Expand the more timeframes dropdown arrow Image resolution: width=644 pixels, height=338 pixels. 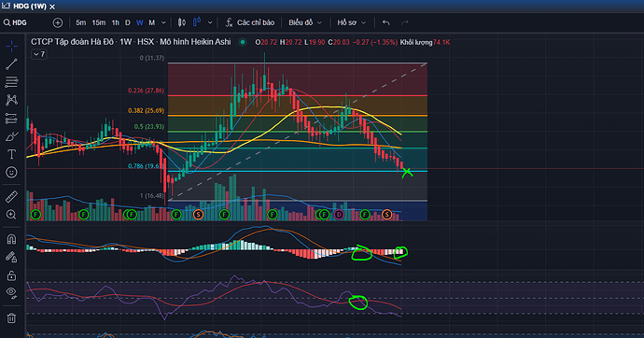click(x=163, y=22)
